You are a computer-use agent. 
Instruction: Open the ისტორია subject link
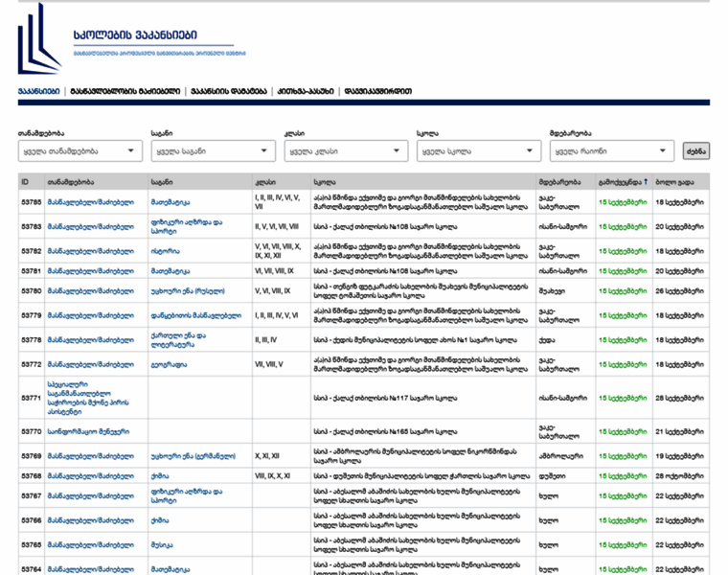pyautogui.click(x=165, y=251)
